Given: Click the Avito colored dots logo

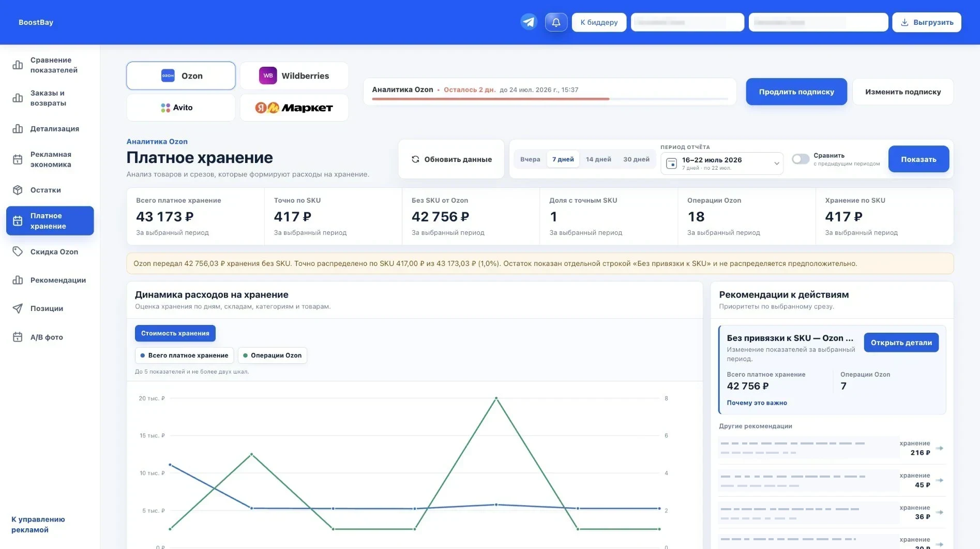Looking at the screenshot, I should coord(165,108).
